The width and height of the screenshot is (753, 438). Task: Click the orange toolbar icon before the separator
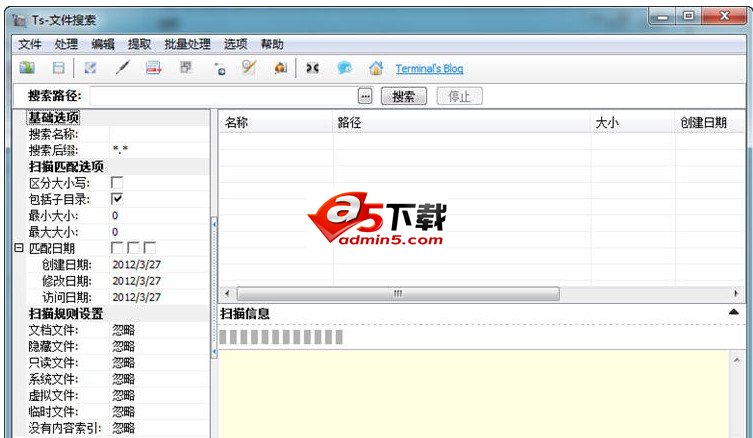(x=280, y=68)
